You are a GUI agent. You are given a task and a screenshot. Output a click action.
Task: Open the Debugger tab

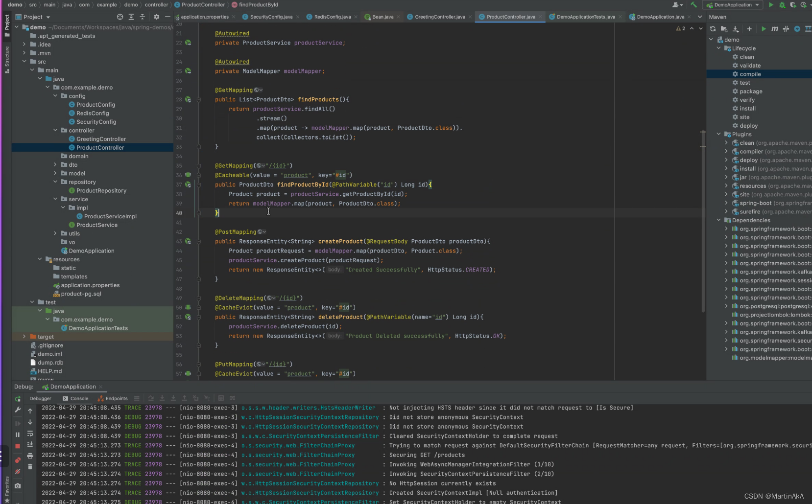pos(40,398)
